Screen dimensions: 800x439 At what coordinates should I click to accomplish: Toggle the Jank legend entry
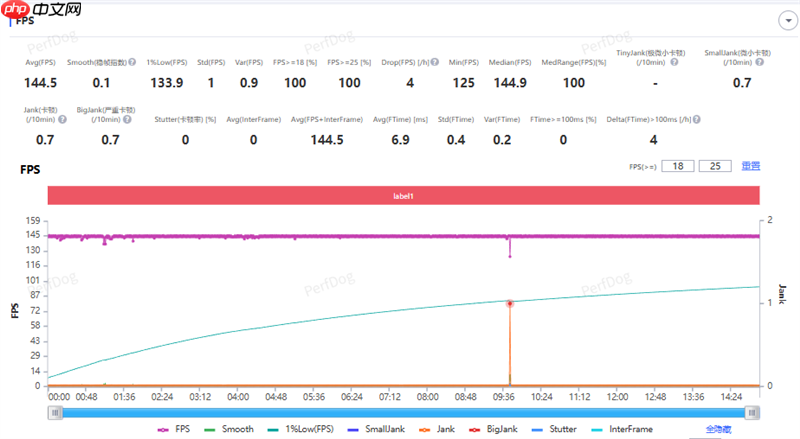pos(439,428)
